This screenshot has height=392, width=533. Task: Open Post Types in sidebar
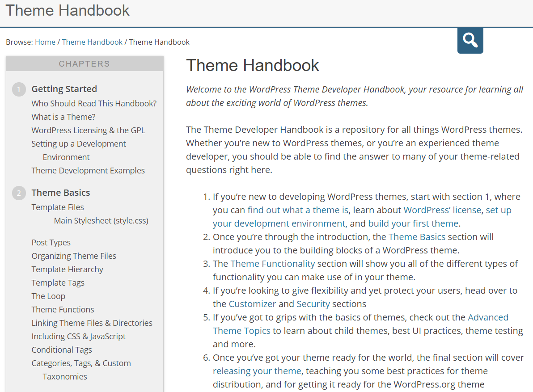pos(51,243)
